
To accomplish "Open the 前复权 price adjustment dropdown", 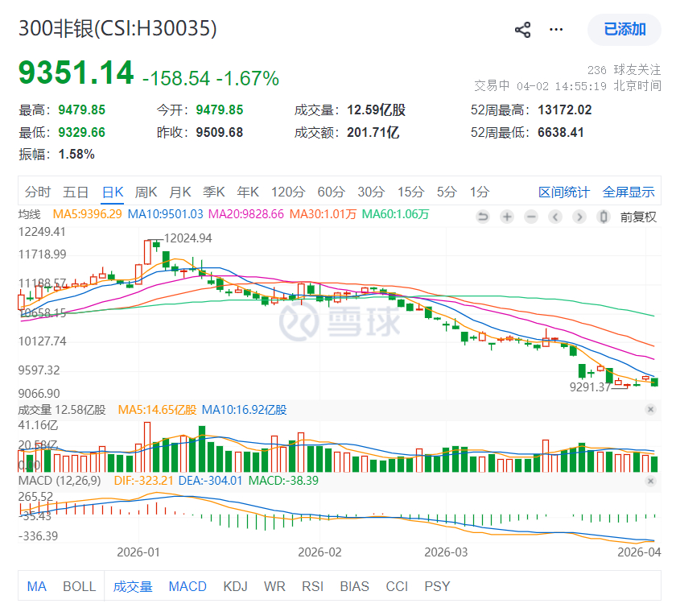I will coord(638,217).
